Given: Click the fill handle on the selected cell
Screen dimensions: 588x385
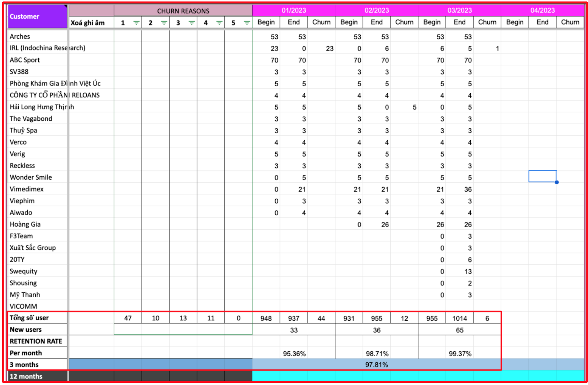Looking at the screenshot, I should pos(556,182).
